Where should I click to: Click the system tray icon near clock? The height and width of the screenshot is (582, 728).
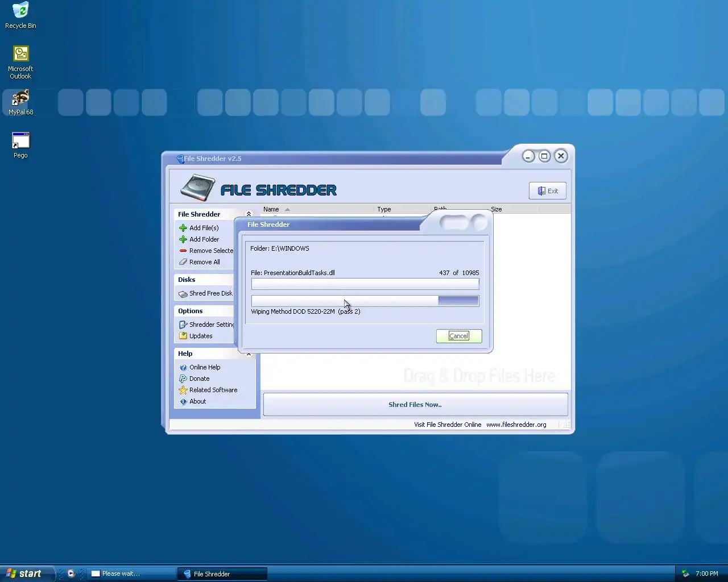685,573
